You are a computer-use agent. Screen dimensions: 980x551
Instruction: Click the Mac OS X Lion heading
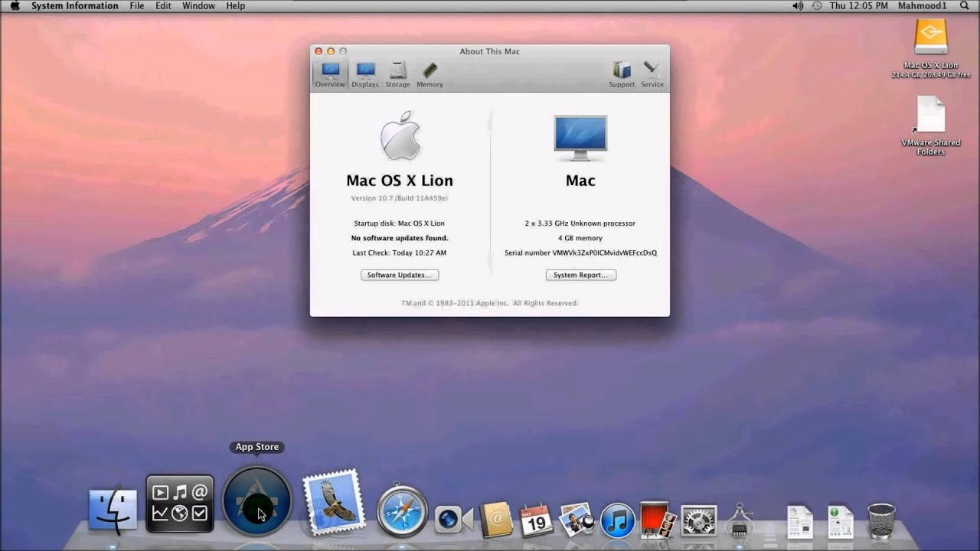(400, 181)
